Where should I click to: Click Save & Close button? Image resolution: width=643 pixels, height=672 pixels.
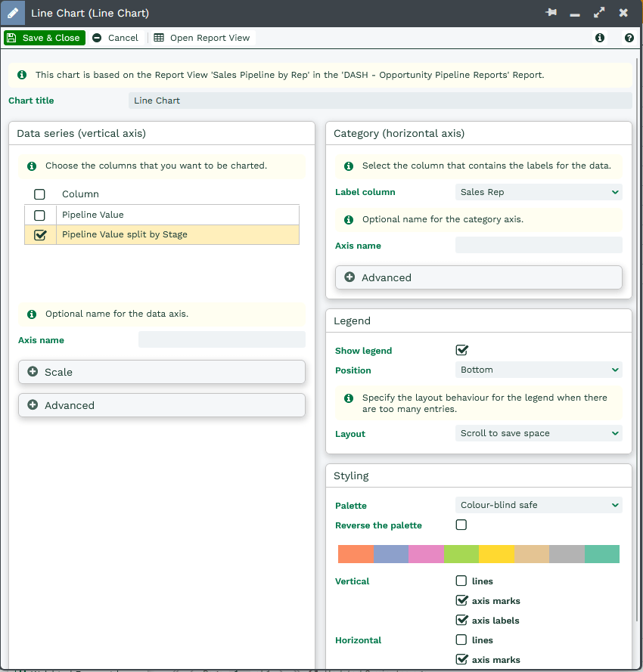tap(45, 38)
